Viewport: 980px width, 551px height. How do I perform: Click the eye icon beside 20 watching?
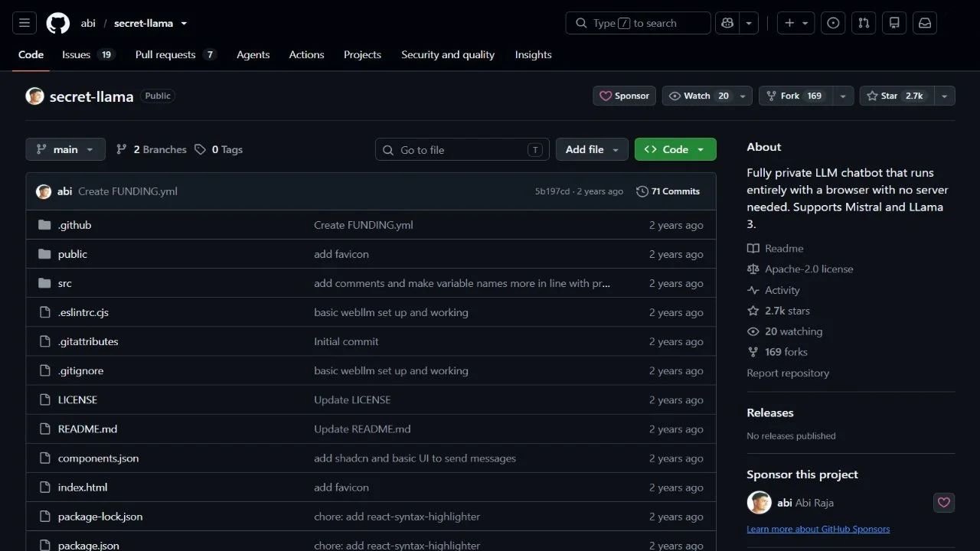click(753, 331)
